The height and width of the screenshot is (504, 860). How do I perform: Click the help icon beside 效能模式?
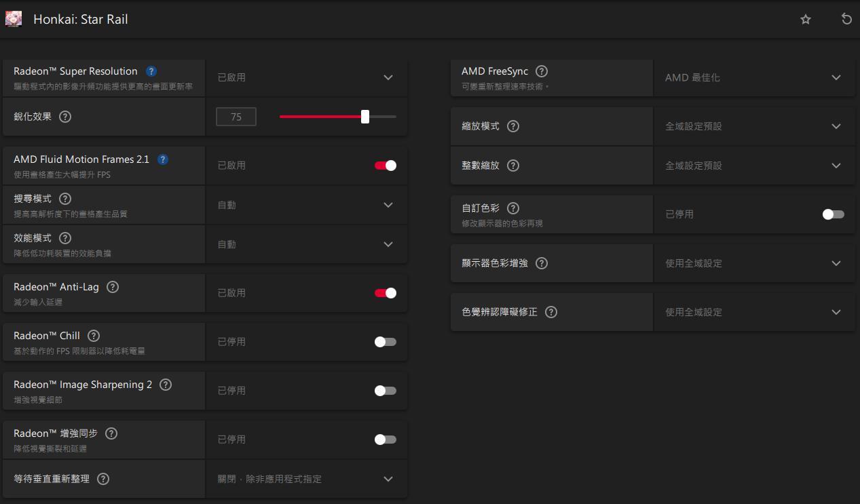(x=65, y=238)
